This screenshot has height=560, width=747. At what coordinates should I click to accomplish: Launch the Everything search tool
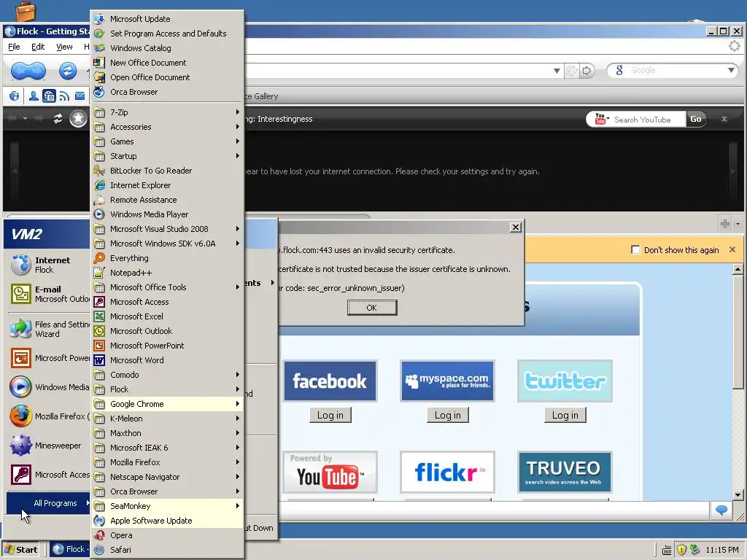[168, 258]
